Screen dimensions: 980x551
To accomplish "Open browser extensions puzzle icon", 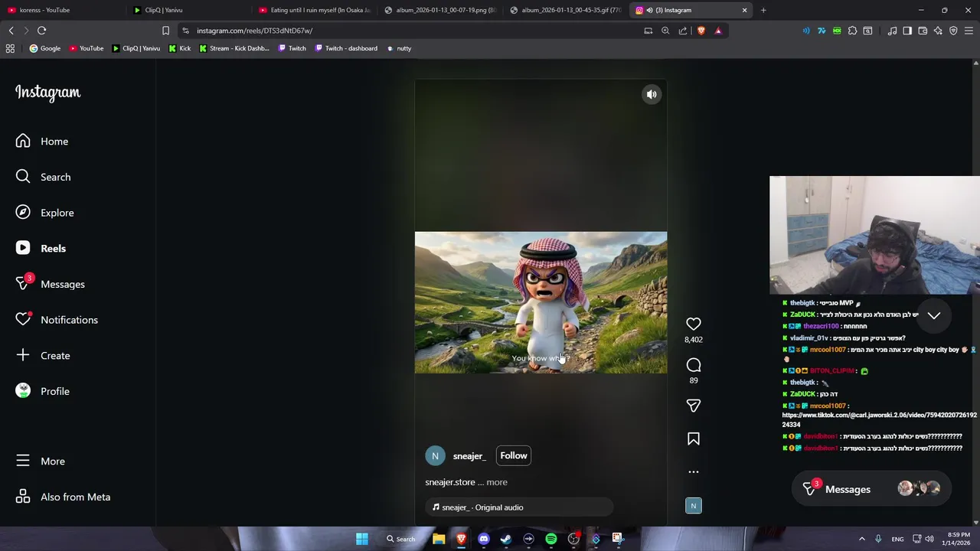I will [x=852, y=31].
